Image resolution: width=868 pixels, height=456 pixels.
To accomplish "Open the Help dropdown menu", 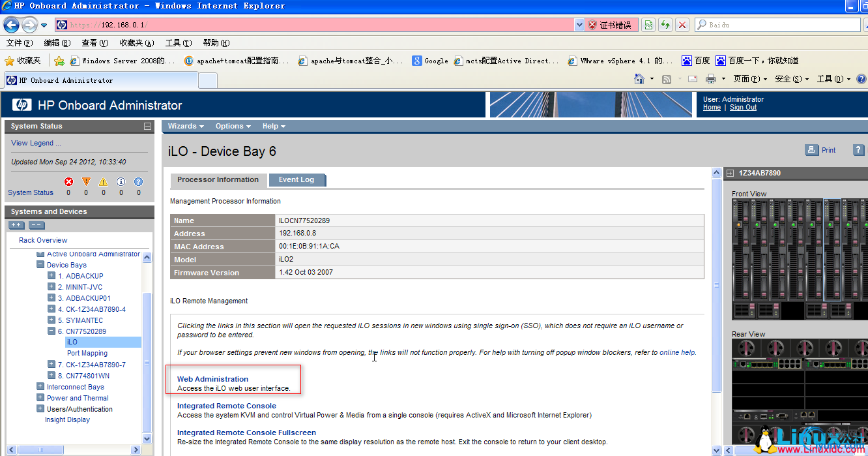I will click(x=274, y=126).
